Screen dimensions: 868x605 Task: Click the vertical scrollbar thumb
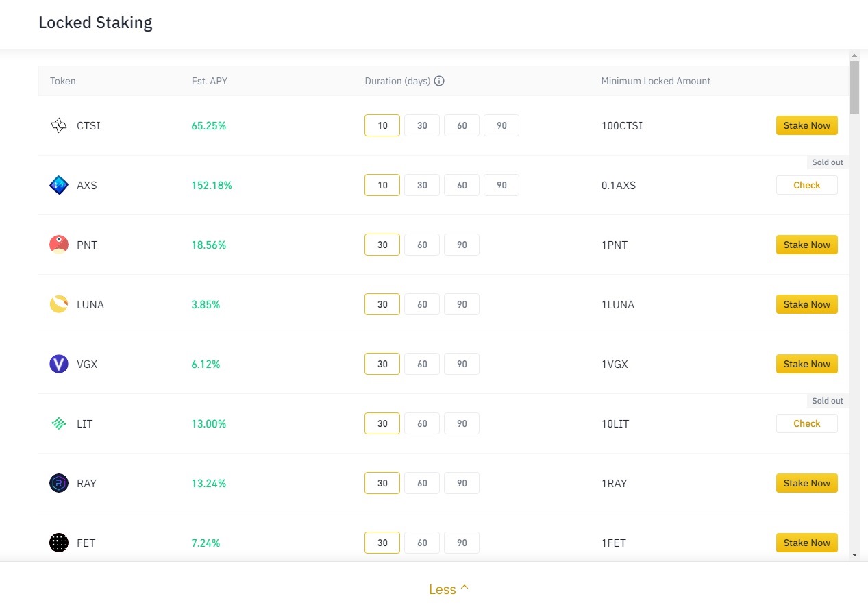coord(854,88)
